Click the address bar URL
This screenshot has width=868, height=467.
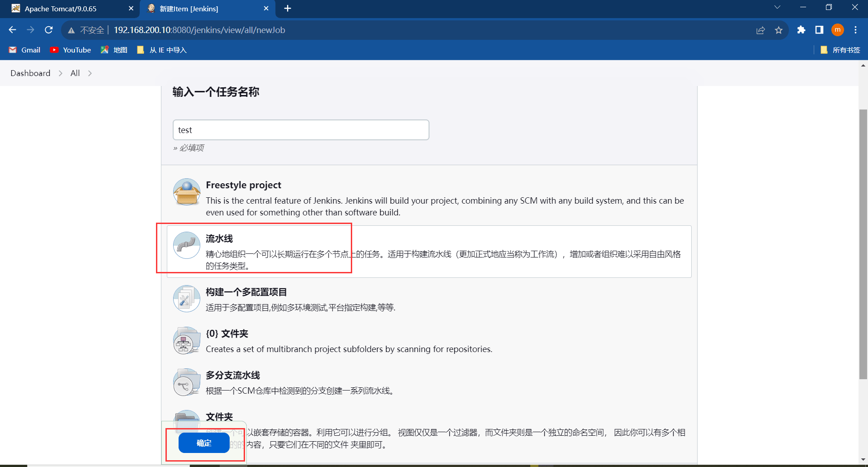click(199, 30)
